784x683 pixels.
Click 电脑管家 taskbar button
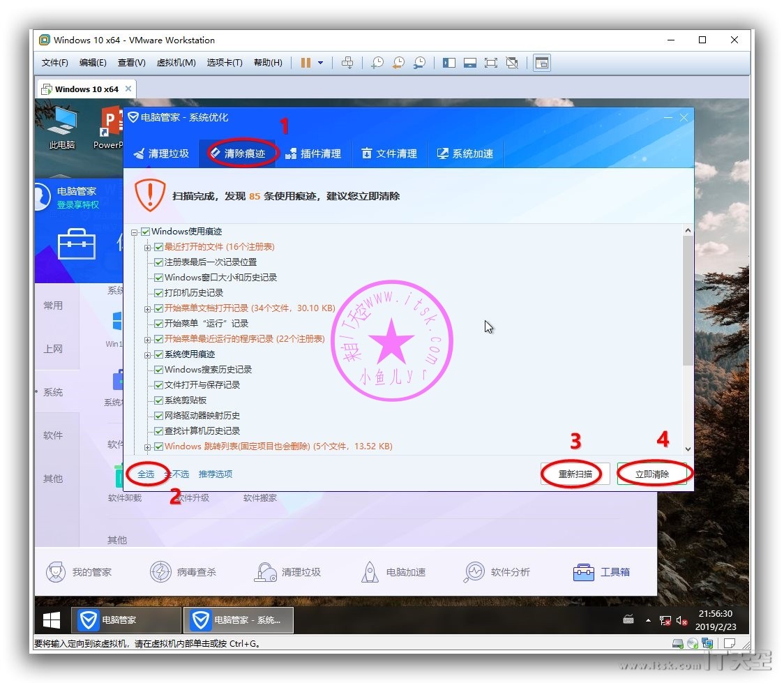pos(126,620)
